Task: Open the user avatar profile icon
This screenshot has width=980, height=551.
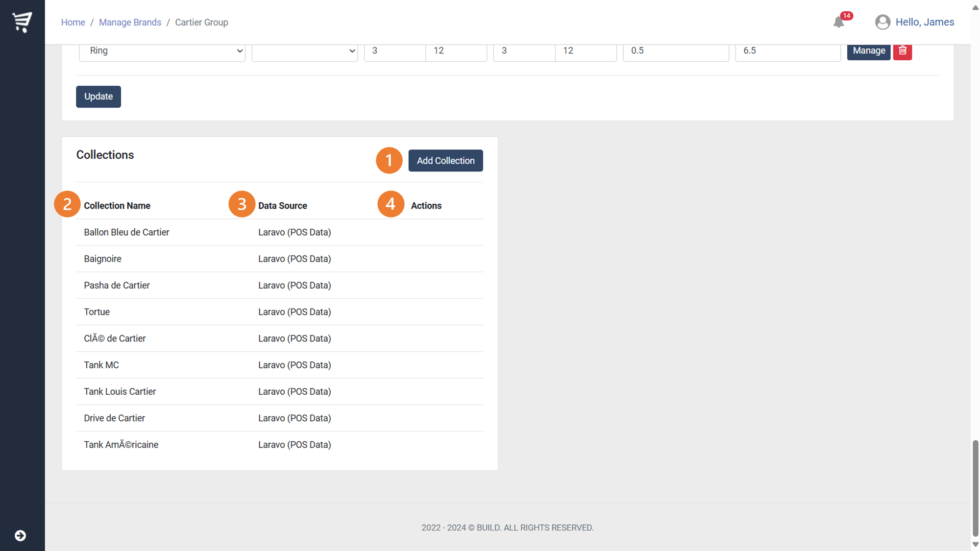Action: pos(882,22)
